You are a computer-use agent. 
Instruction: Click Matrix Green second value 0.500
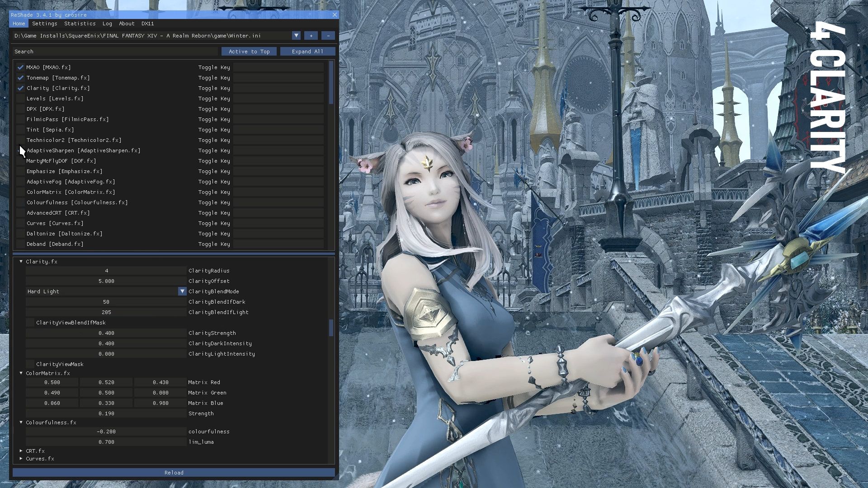pyautogui.click(x=106, y=393)
